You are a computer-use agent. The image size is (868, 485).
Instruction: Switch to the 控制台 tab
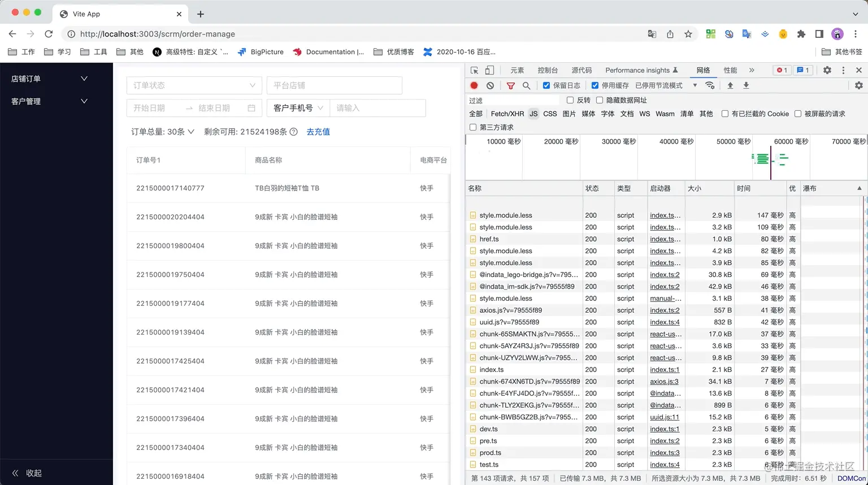[x=547, y=70]
